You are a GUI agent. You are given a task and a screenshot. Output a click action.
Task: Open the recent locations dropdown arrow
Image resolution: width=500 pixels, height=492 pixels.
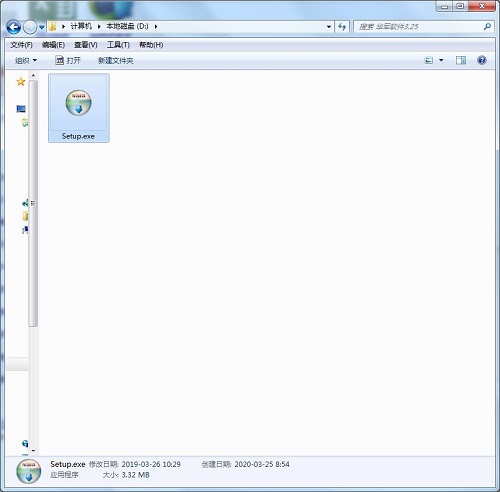(x=41, y=27)
